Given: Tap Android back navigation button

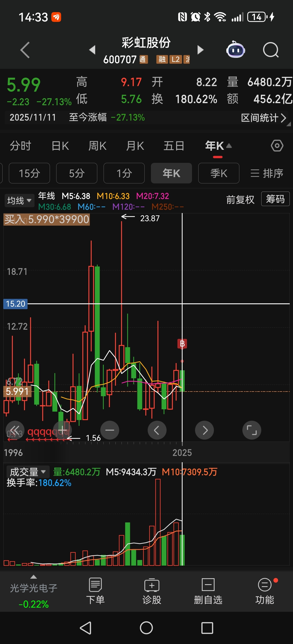Looking at the screenshot, I should coord(86,628).
